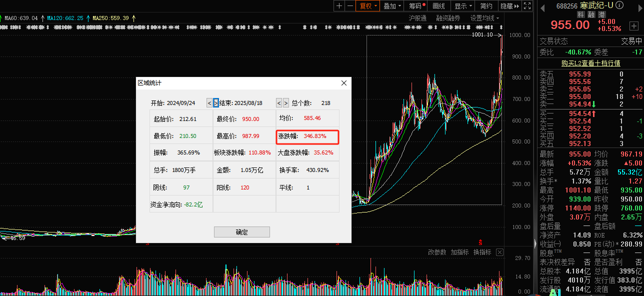Step the start date back with left arrow
Viewport: 644px width, 296px height.
coord(209,103)
